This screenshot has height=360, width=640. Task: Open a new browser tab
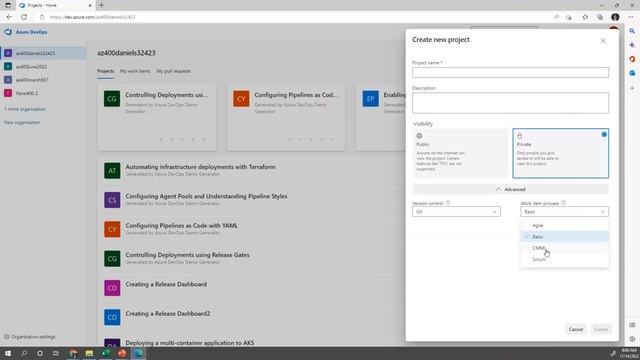[x=101, y=5]
